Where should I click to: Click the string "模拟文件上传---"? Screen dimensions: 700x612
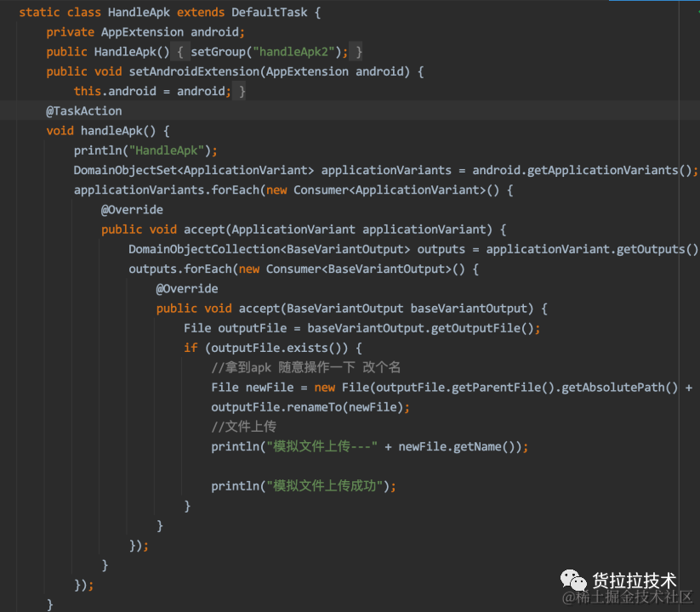pyautogui.click(x=322, y=446)
